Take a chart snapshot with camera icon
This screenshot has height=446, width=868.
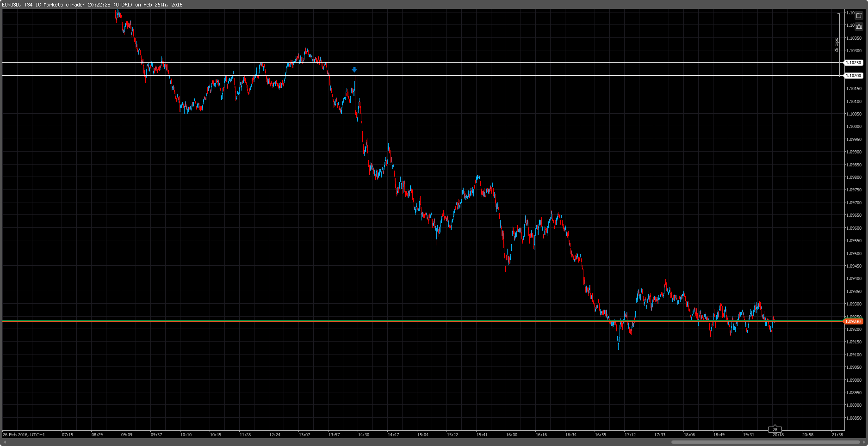coord(859,27)
